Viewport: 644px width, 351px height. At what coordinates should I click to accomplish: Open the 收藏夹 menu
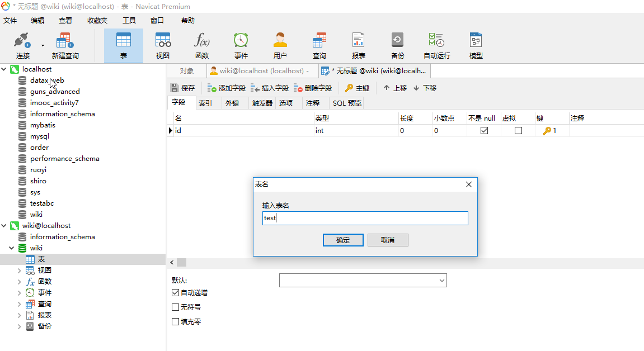97,21
